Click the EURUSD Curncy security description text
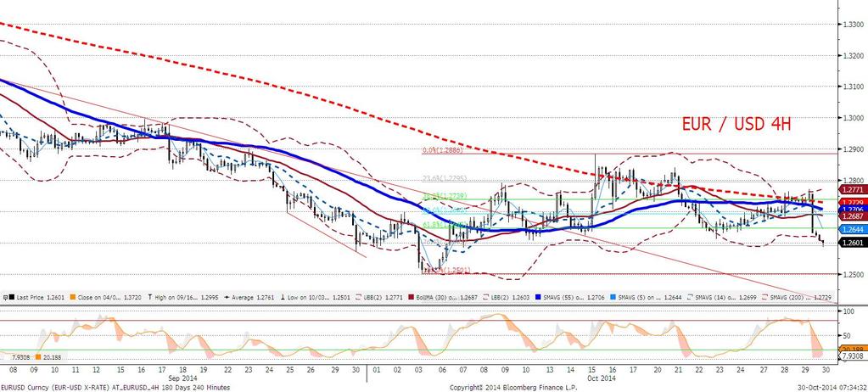 click(115, 388)
